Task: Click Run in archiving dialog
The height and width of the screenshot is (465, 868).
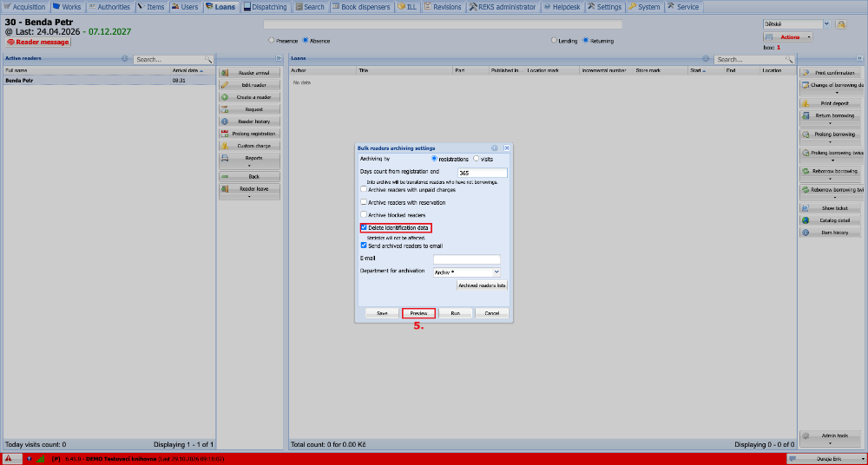Action: point(455,313)
